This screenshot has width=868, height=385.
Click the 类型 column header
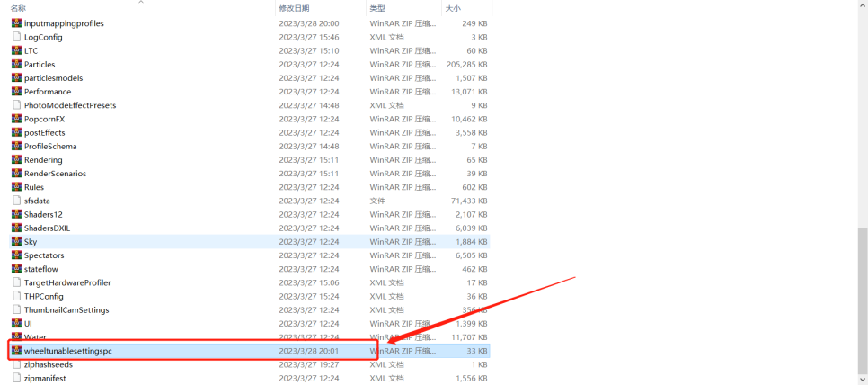click(x=377, y=8)
